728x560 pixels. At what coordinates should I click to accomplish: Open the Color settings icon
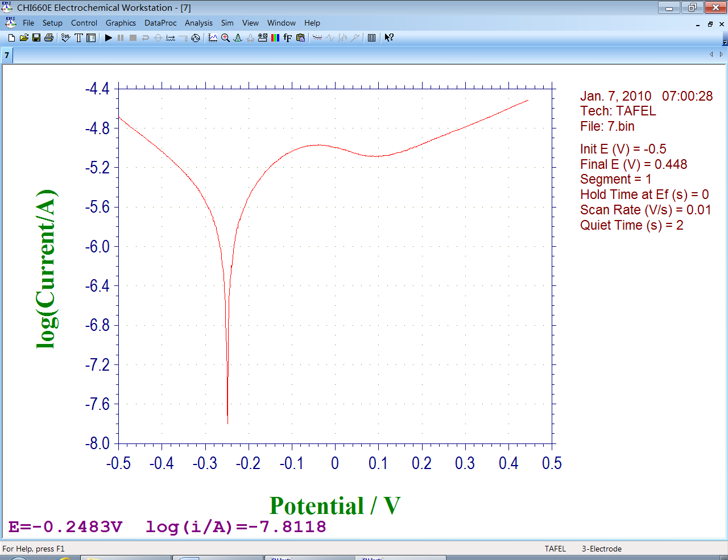[x=275, y=38]
